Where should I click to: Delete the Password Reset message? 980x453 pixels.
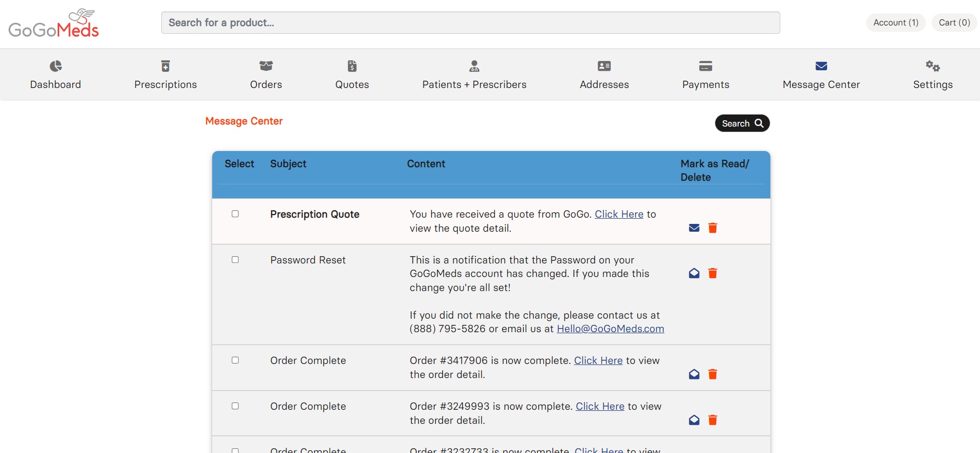(713, 273)
